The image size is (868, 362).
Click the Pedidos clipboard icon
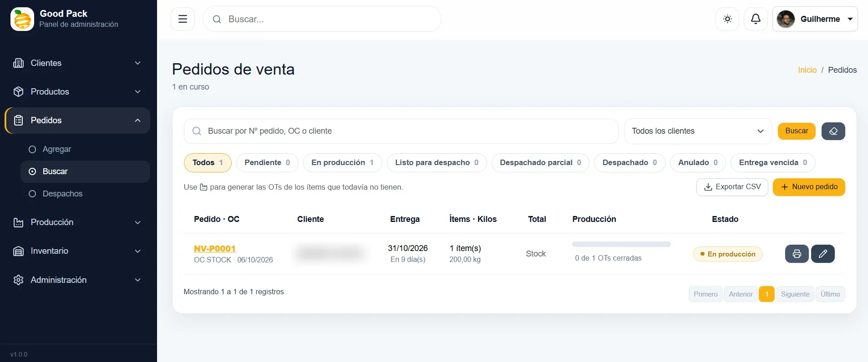point(18,121)
